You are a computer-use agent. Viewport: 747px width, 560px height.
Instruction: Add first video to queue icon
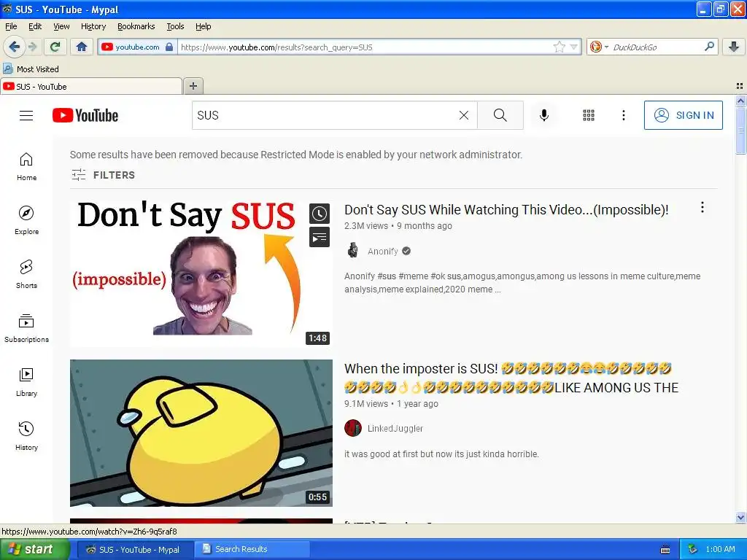320,237
